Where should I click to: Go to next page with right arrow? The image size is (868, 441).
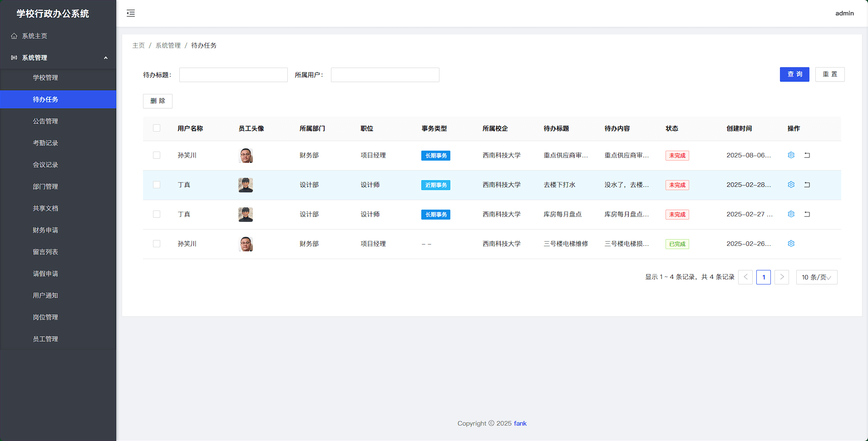point(781,277)
